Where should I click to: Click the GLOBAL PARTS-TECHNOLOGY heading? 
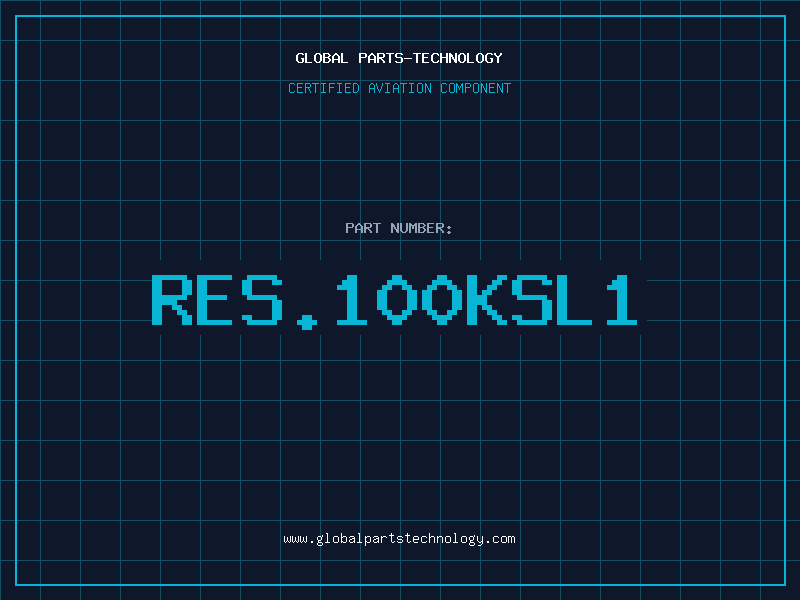pos(399,58)
